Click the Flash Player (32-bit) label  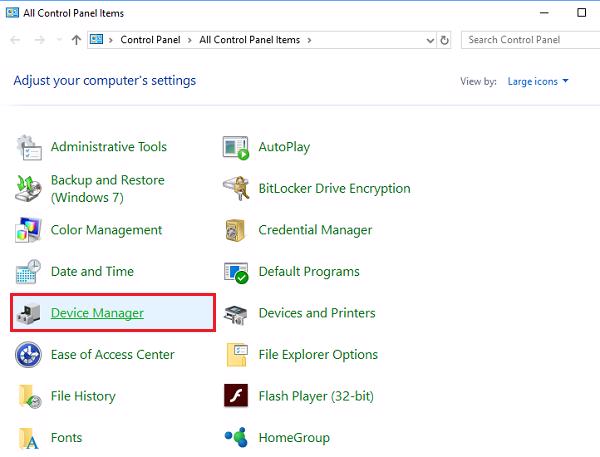coord(316,396)
